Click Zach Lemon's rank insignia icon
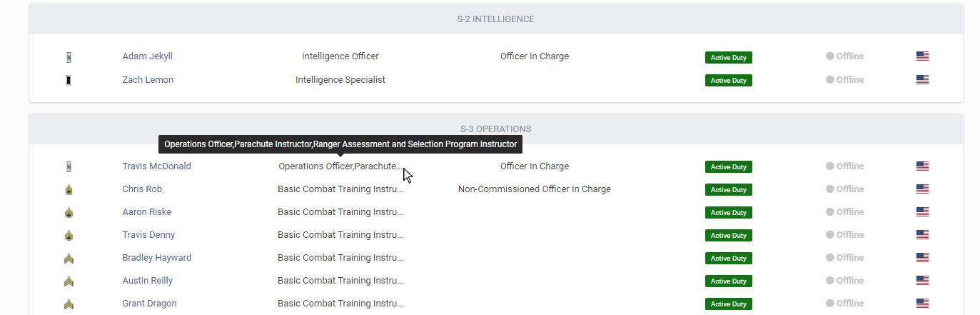 tap(69, 81)
